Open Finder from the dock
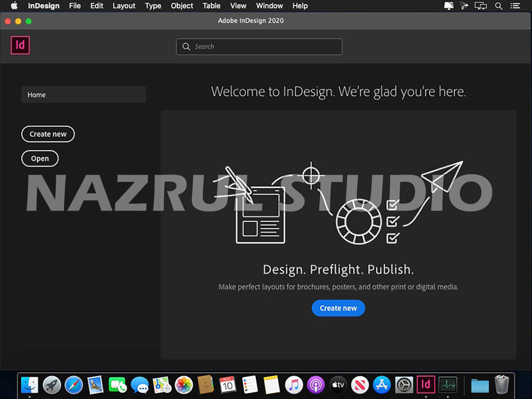Image resolution: width=532 pixels, height=399 pixels. coord(30,385)
